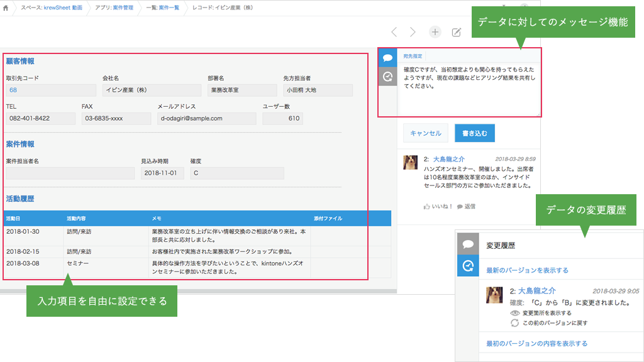Viewport: 644px width, 362px height.
Task: Add new record plus icon
Action: click(435, 32)
